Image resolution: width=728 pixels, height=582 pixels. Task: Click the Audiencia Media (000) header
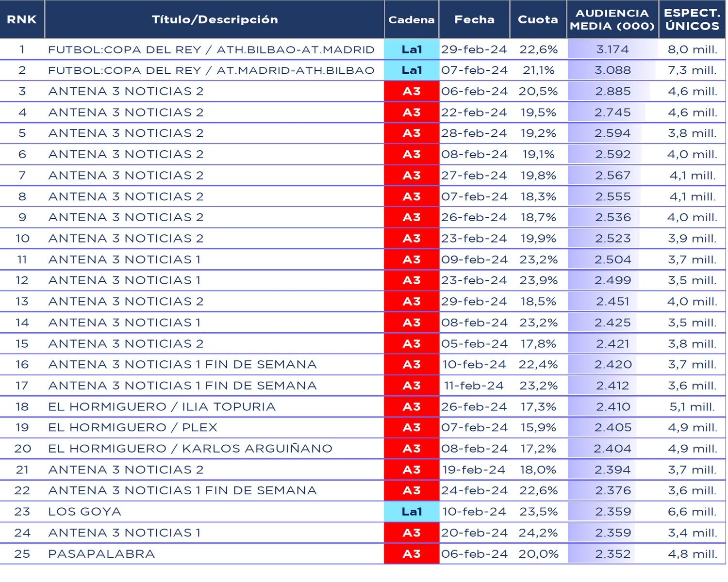(612, 19)
